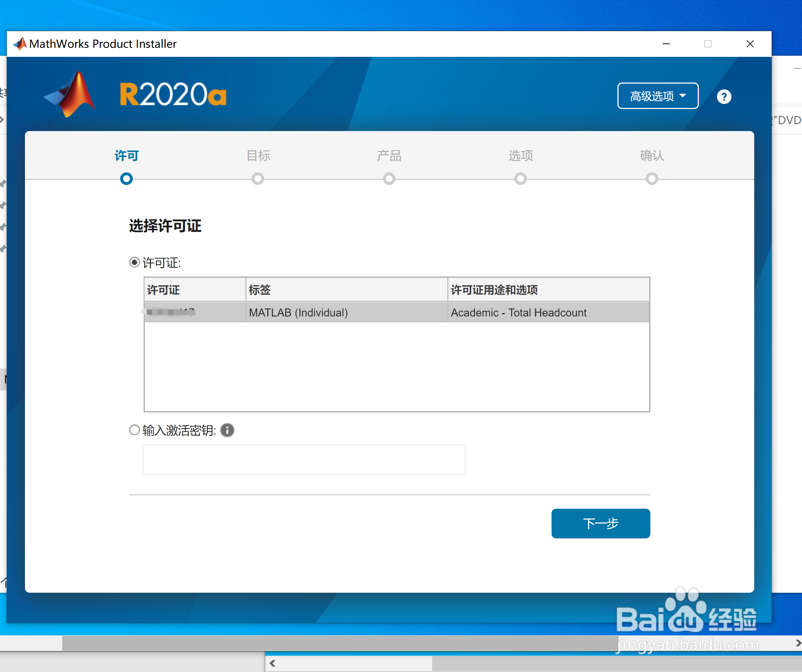Image resolution: width=802 pixels, height=672 pixels.
Task: Click the activation key input field
Action: click(x=304, y=459)
